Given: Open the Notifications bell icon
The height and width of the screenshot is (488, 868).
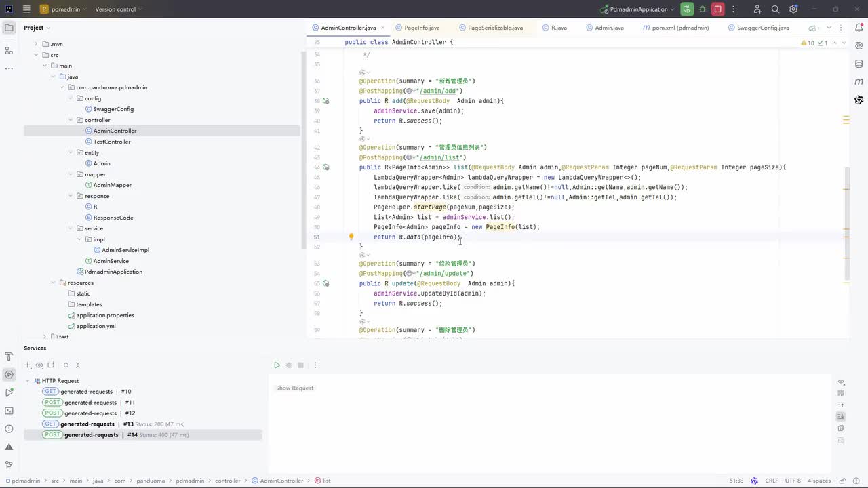Looking at the screenshot, I should 859,28.
